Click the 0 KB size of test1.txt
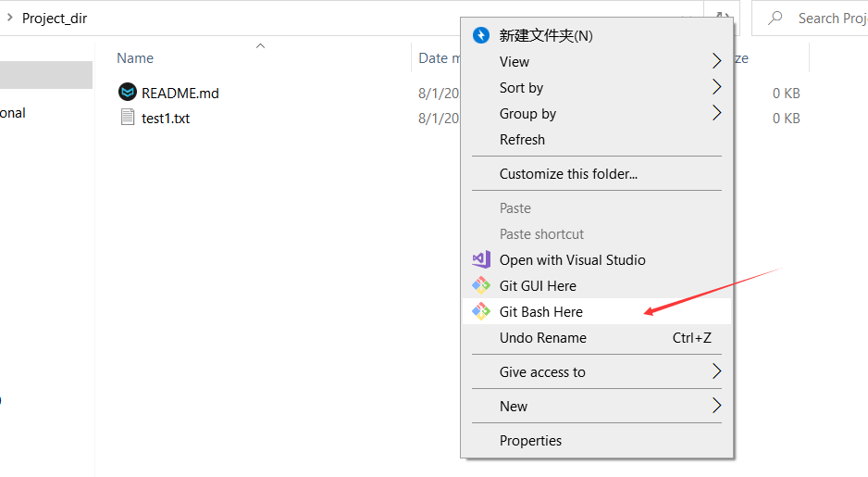The height and width of the screenshot is (477, 868). tap(786, 118)
